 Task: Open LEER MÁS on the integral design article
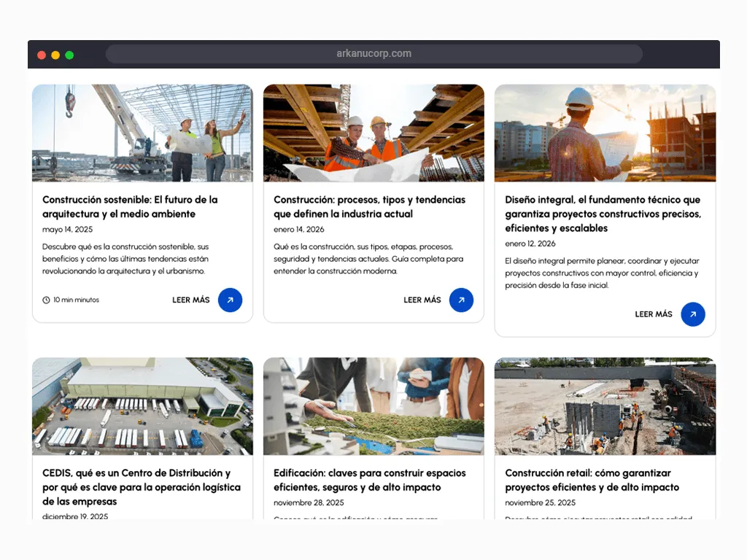coord(653,314)
